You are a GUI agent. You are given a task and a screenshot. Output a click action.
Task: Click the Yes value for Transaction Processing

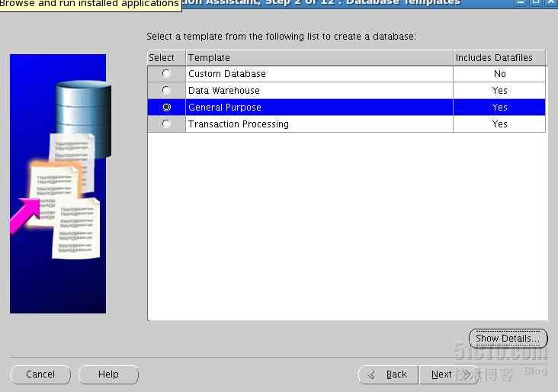(499, 124)
